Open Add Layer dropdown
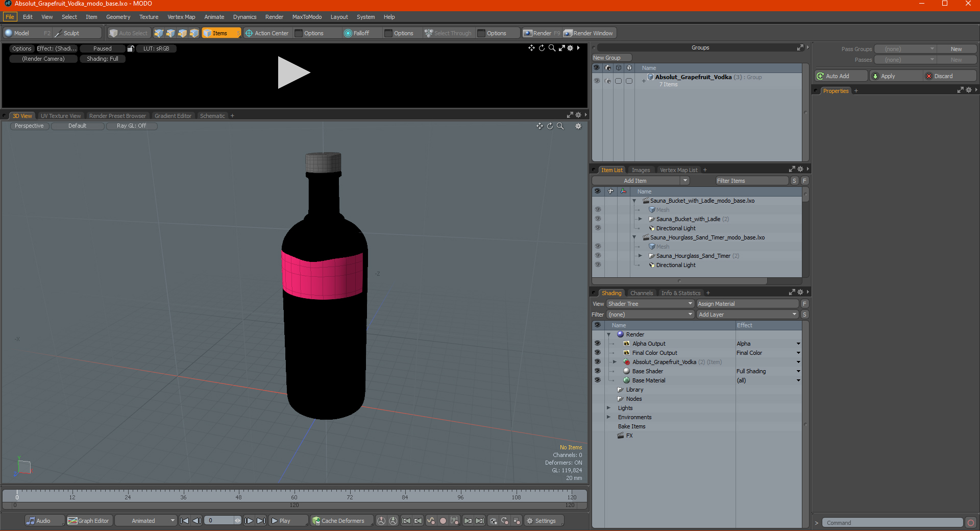 [x=747, y=315]
